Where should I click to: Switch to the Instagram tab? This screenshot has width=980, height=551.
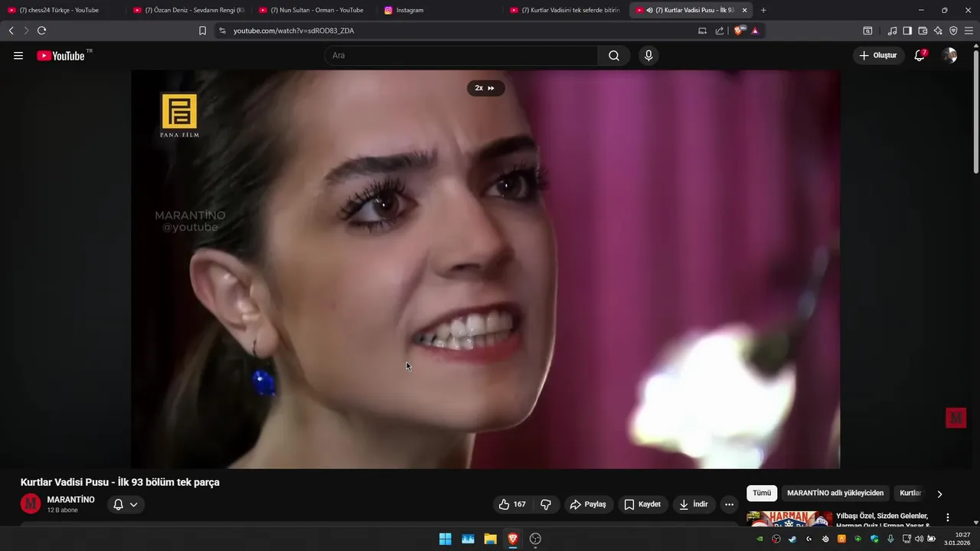439,10
